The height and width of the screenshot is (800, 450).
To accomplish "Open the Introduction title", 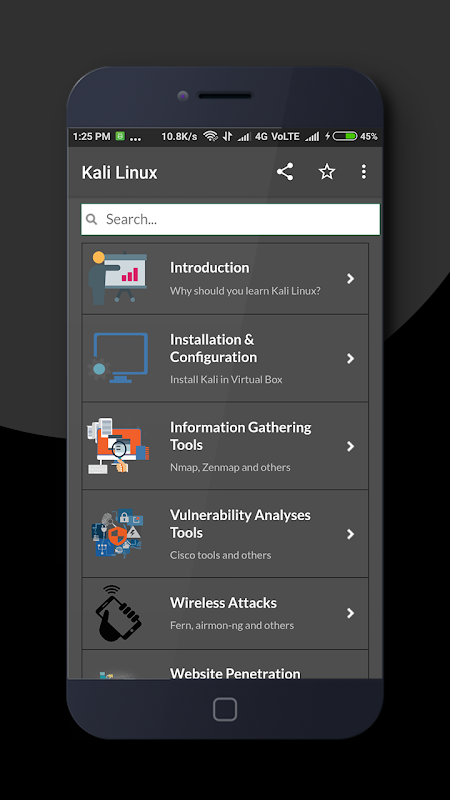I will (x=210, y=267).
